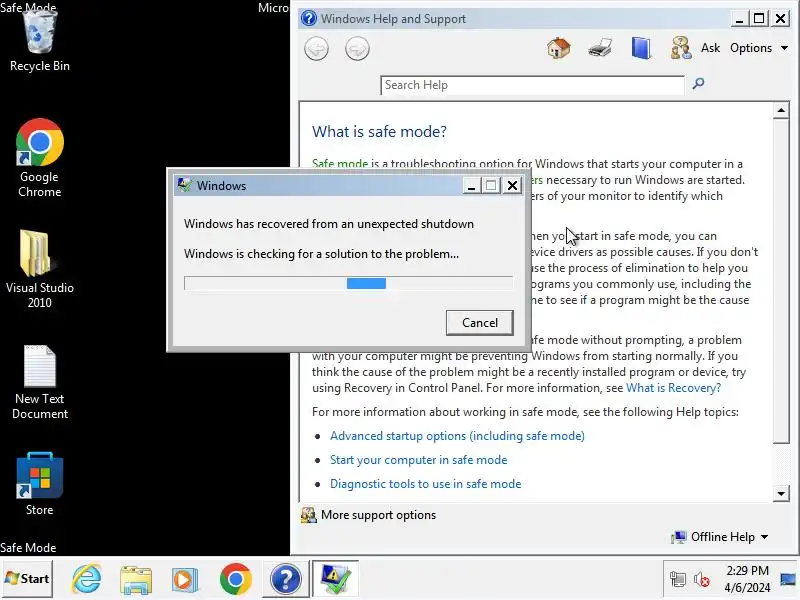Click Show desktop icon in tray
Image resolution: width=800 pixels, height=600 pixels.
(x=789, y=579)
